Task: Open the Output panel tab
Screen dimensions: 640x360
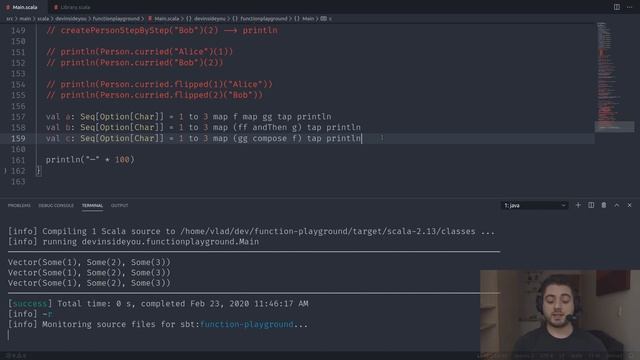Action: (120, 206)
